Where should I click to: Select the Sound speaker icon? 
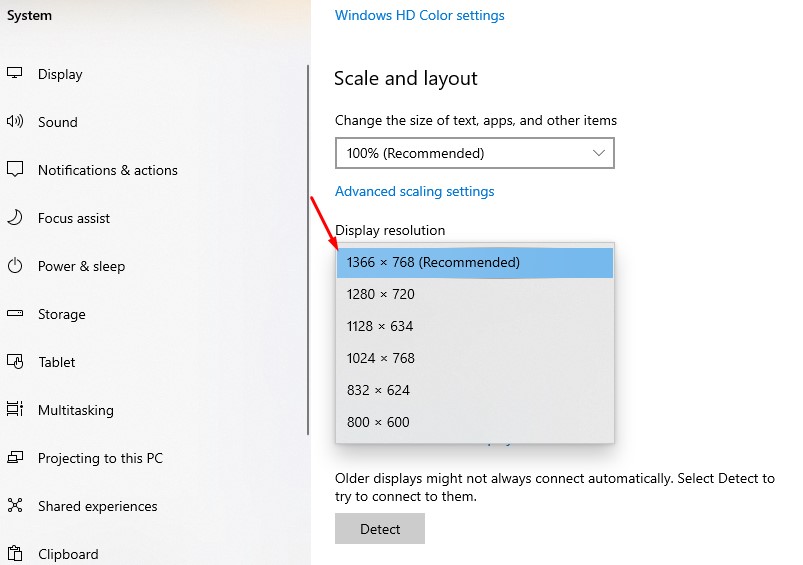tap(14, 121)
